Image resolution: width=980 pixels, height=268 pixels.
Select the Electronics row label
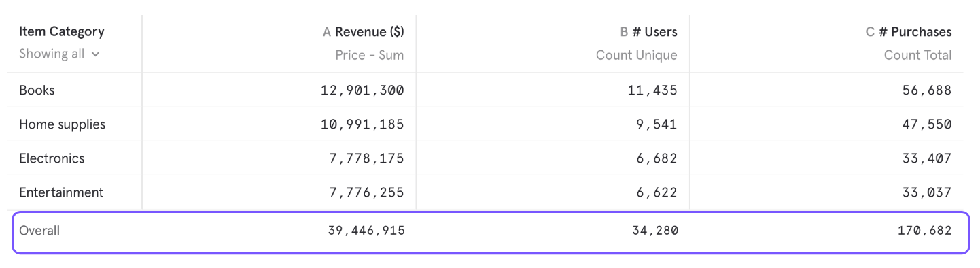click(x=52, y=158)
